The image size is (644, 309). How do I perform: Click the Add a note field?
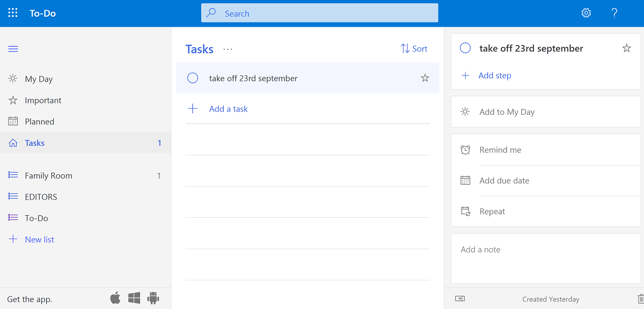pos(546,259)
